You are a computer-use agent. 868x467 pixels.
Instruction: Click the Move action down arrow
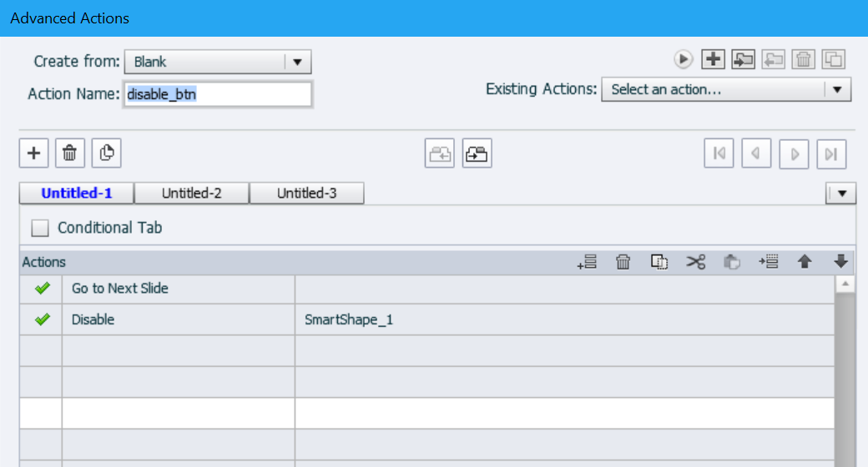coord(840,262)
